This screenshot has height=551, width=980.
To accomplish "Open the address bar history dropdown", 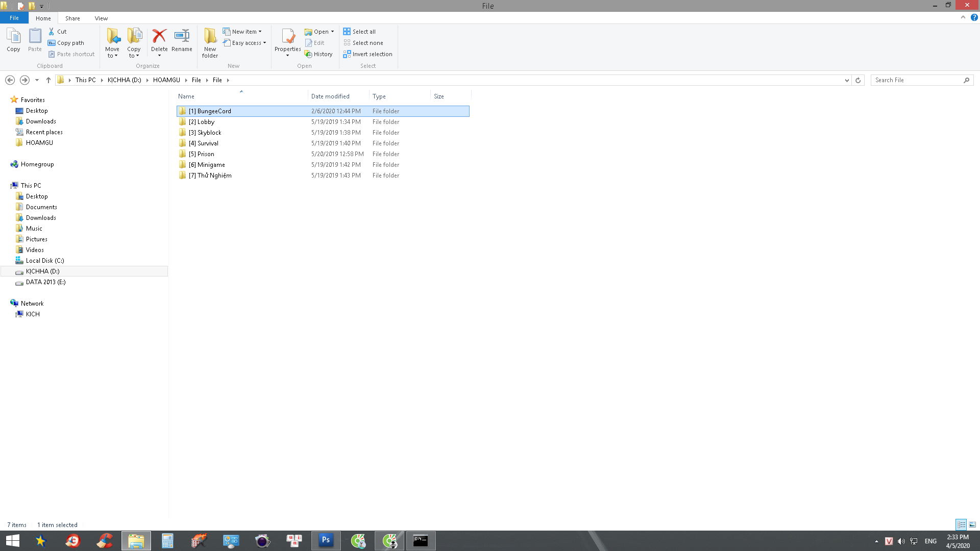I will coord(847,80).
